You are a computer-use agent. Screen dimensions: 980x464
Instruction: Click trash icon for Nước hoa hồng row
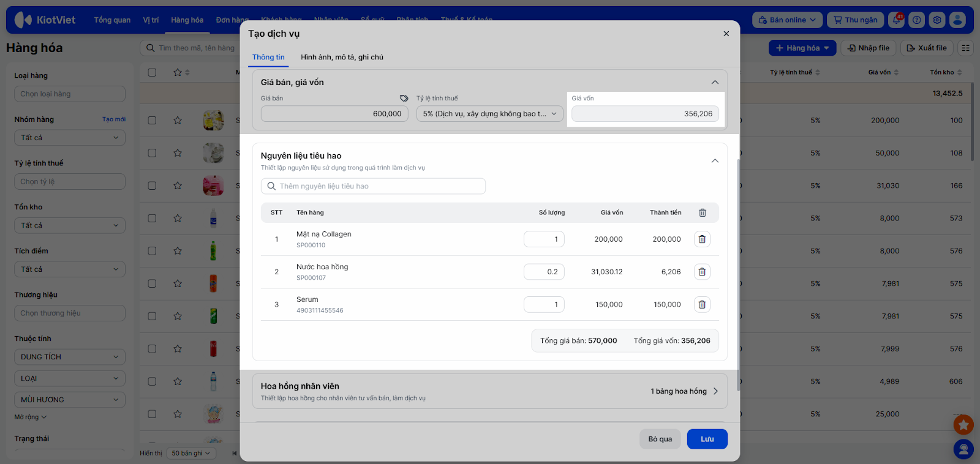pos(702,272)
